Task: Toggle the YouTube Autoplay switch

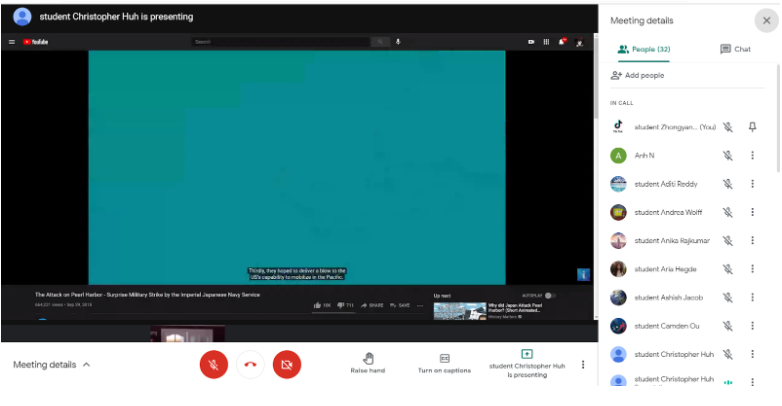Action: [x=550, y=296]
